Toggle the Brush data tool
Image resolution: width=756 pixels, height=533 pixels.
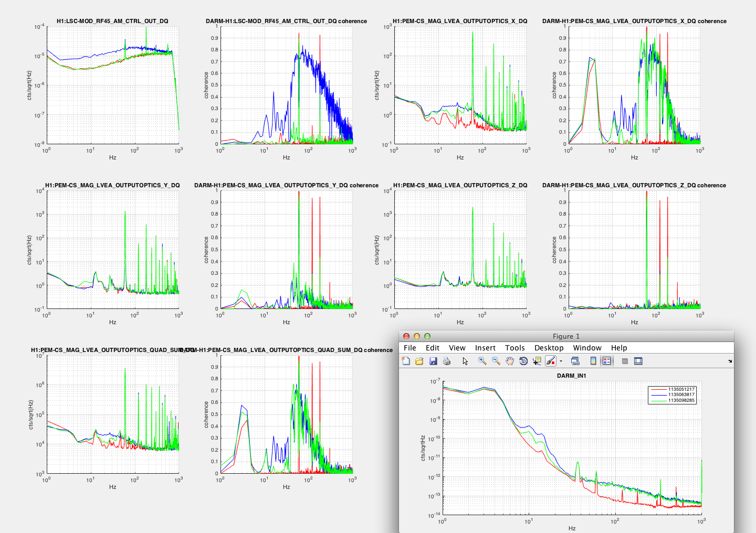pos(550,361)
